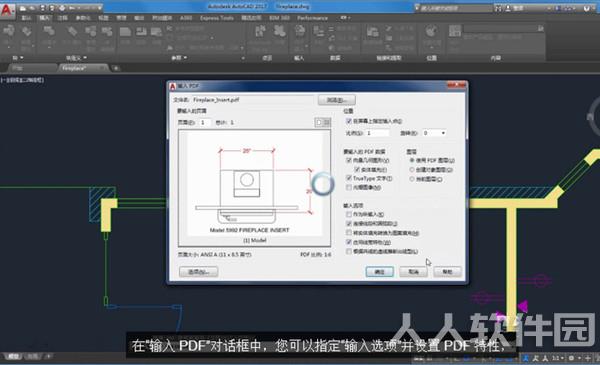The width and height of the screenshot is (600, 365).
Task: Click the title bar search input box
Action: [455, 8]
